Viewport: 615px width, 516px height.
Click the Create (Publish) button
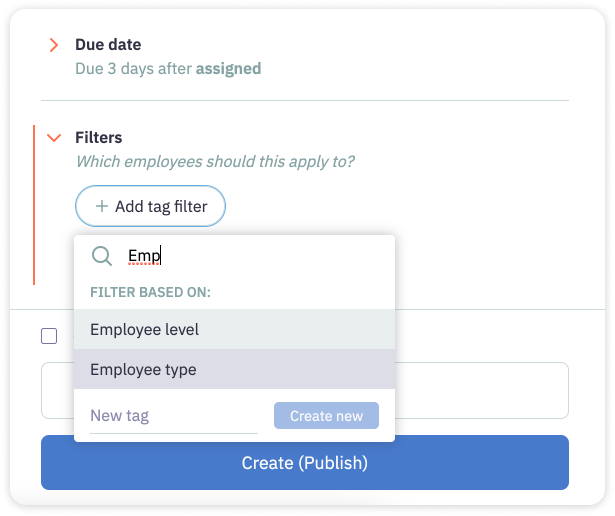(x=305, y=463)
